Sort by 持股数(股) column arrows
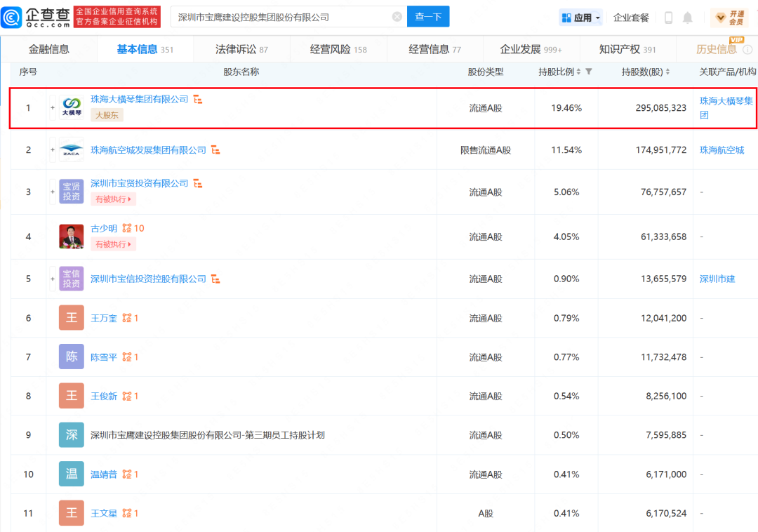758x532 pixels. point(667,72)
